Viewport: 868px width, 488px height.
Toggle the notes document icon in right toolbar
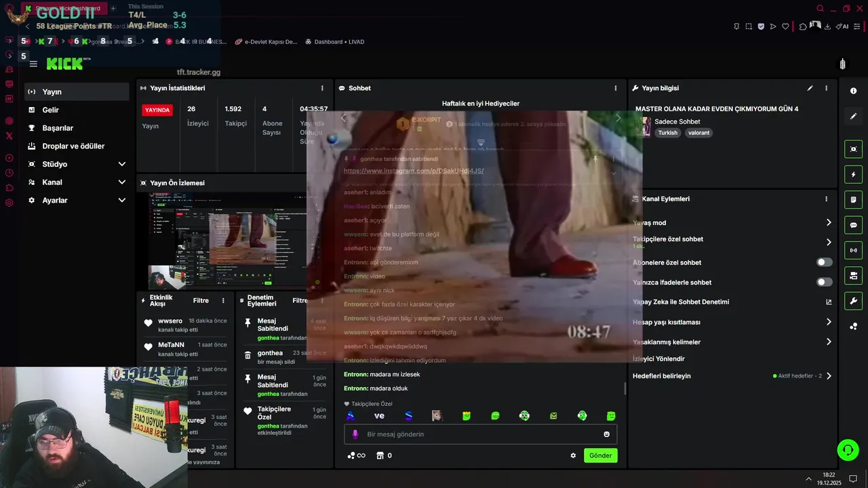853,200
